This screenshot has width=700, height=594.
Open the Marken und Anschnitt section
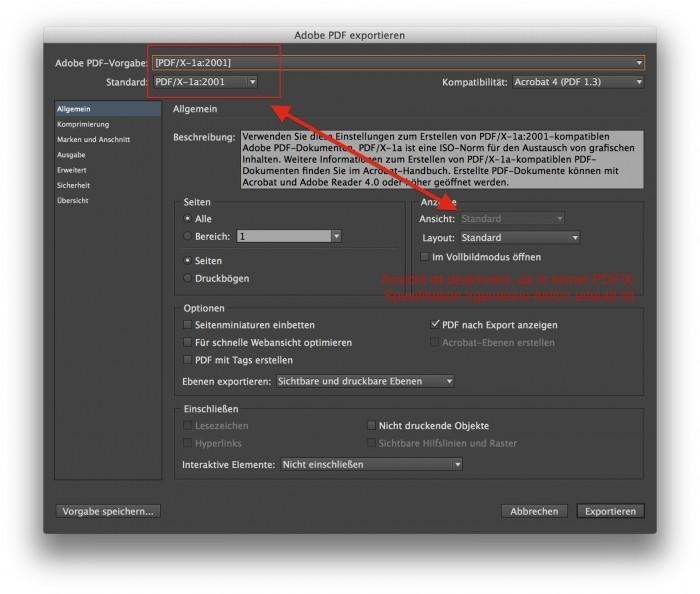coord(93,140)
